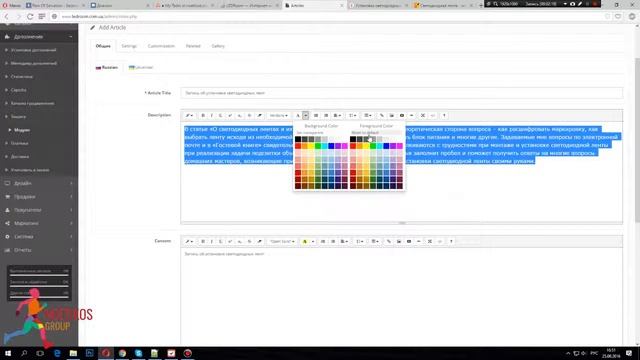Toggle Italic in the Description editor toolbar

[x=211, y=116]
